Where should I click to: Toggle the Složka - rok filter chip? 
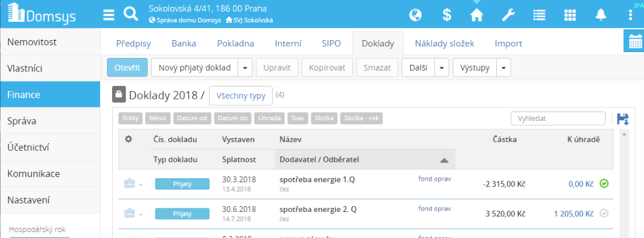[361, 118]
